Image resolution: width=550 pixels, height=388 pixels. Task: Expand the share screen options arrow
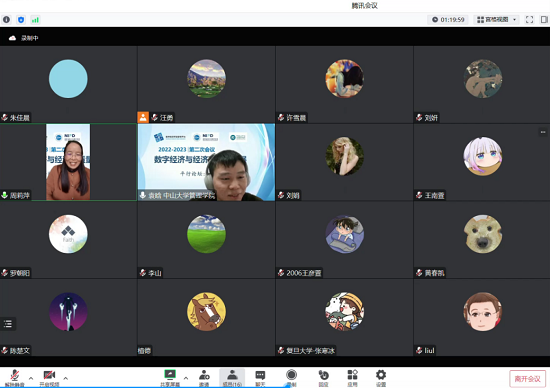[x=186, y=378]
